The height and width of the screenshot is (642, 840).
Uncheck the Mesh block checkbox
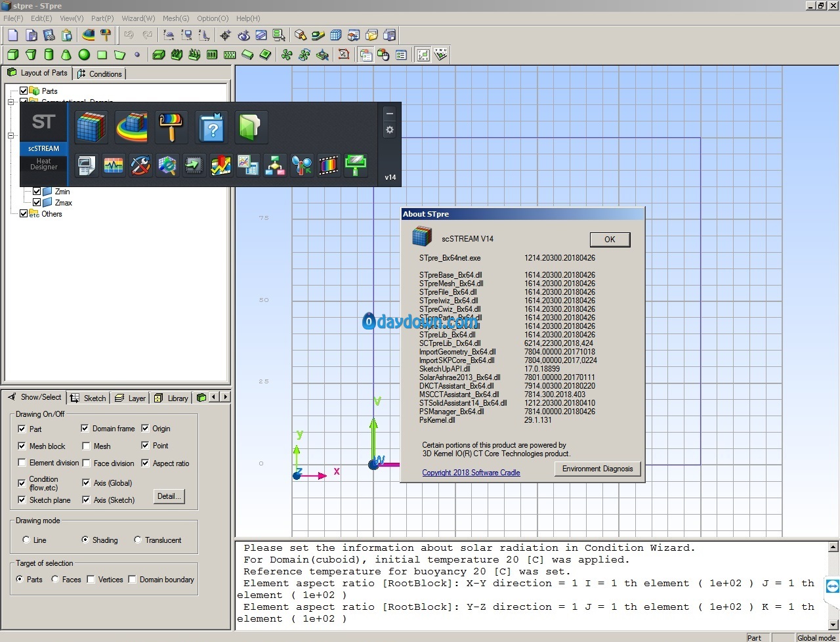click(x=22, y=446)
